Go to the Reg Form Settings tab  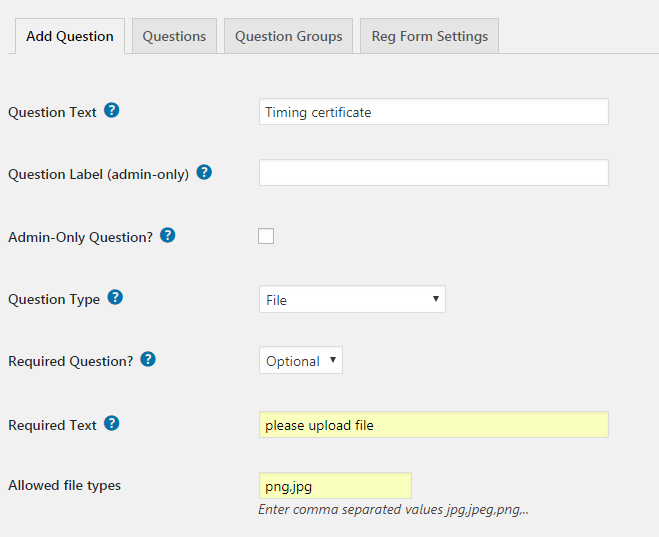[429, 36]
